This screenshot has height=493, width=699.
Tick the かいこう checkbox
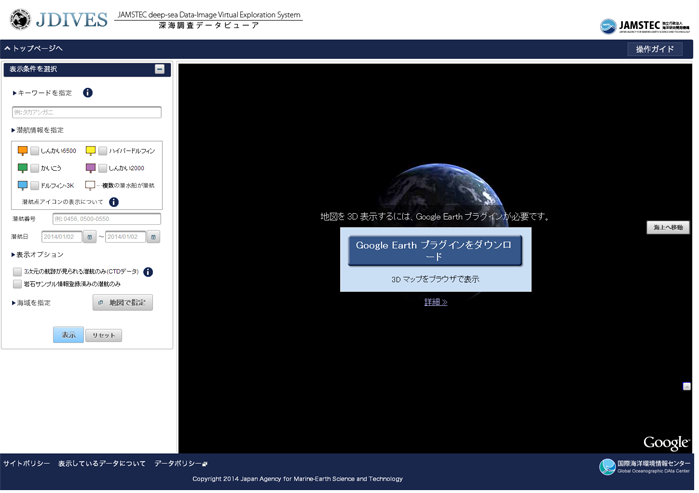(35, 168)
